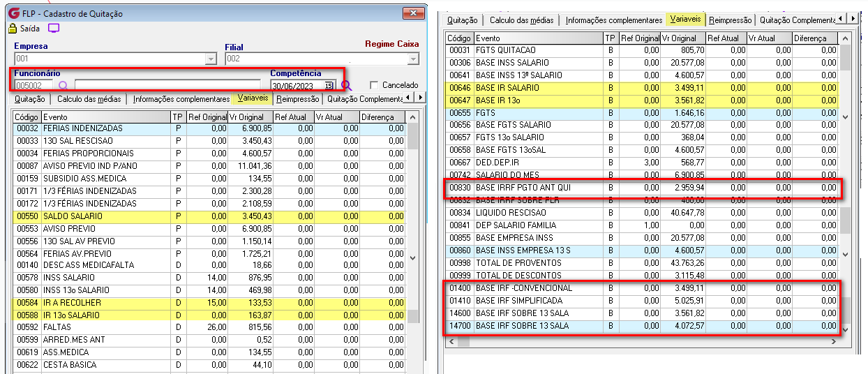The image size is (868, 374).
Task: Select the Quitação tab in right panel
Action: pyautogui.click(x=462, y=20)
